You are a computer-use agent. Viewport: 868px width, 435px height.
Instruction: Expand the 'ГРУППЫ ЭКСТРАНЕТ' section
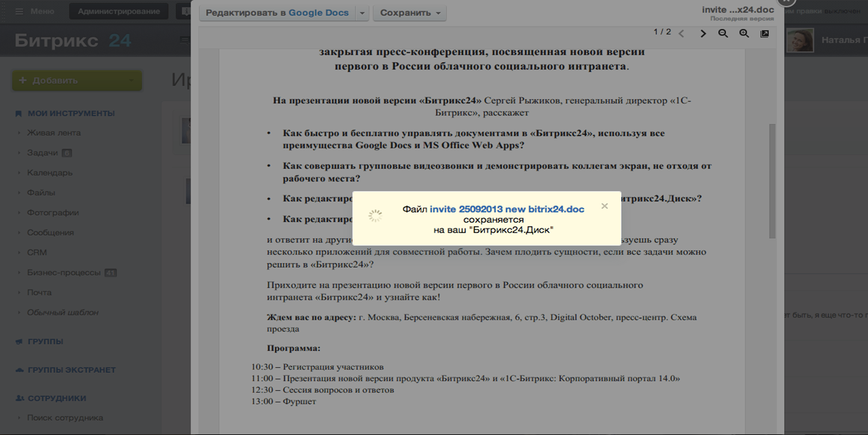click(72, 369)
